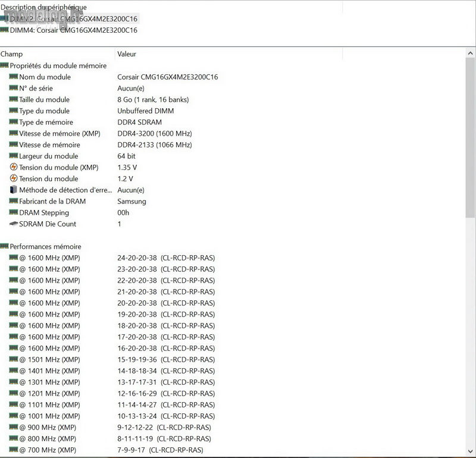
Task: Click the Propriétés du module mémoire heading text
Action: pos(58,66)
